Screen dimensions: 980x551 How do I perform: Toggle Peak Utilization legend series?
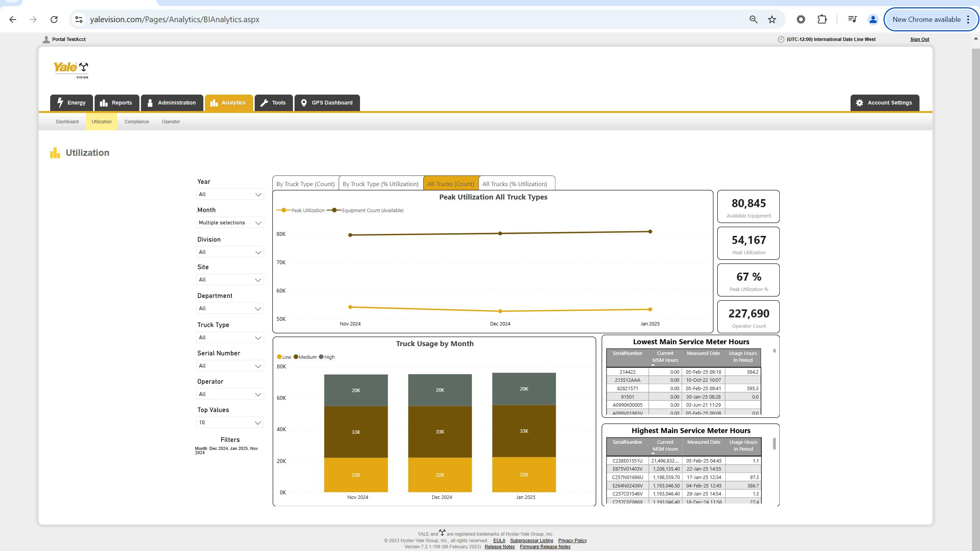tap(301, 210)
